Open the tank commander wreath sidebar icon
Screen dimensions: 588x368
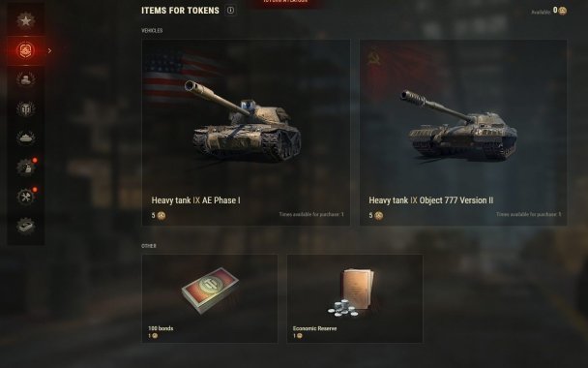pyautogui.click(x=25, y=79)
